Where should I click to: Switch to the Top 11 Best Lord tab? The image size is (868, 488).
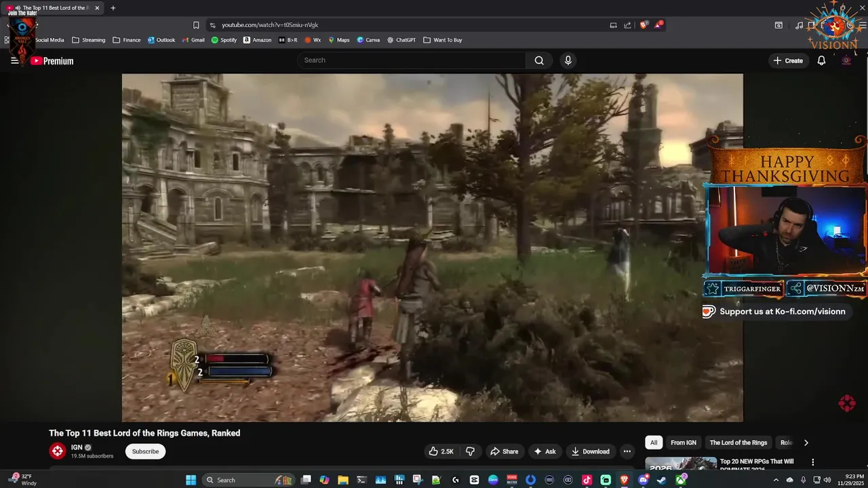53,8
